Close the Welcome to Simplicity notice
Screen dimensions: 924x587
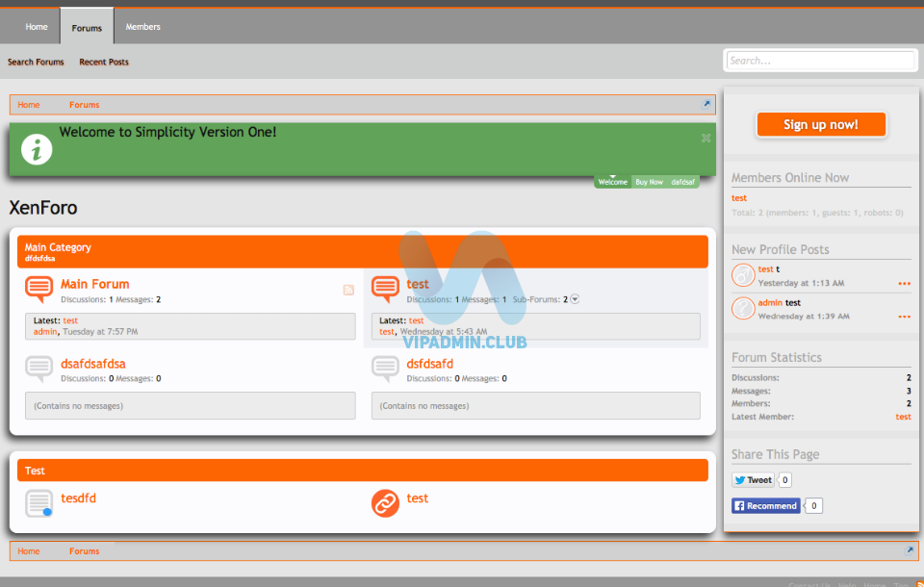(x=706, y=138)
